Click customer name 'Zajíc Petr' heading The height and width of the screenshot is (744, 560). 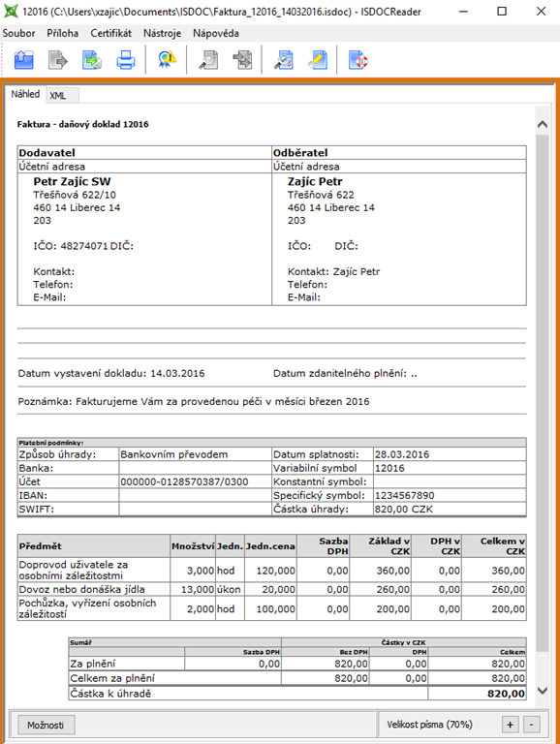point(315,181)
